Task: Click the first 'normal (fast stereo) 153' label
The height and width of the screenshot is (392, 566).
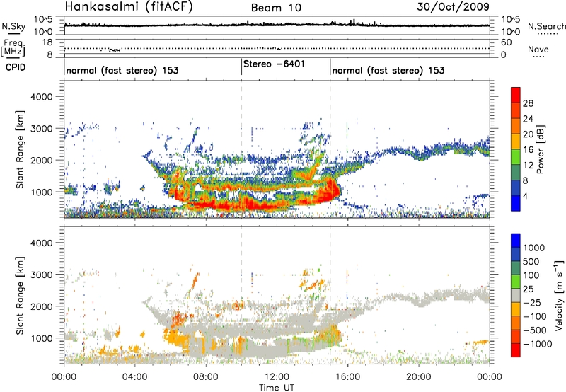Action: coord(122,70)
